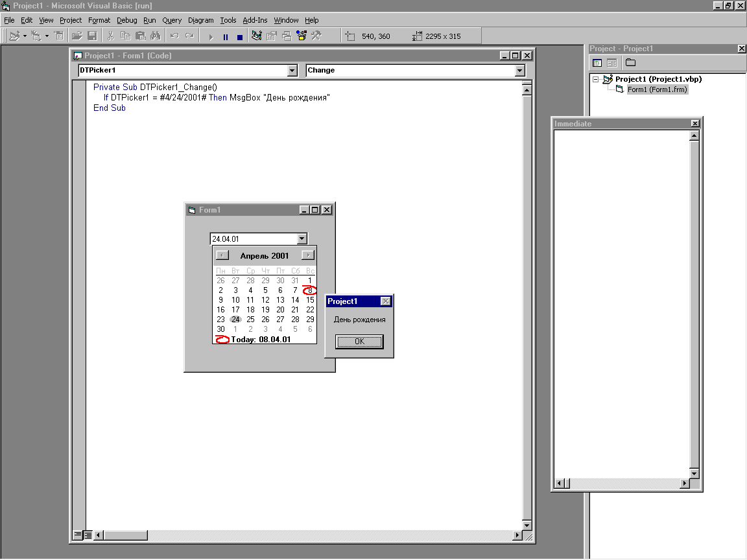Open the Help menu
747x560 pixels.
[311, 20]
